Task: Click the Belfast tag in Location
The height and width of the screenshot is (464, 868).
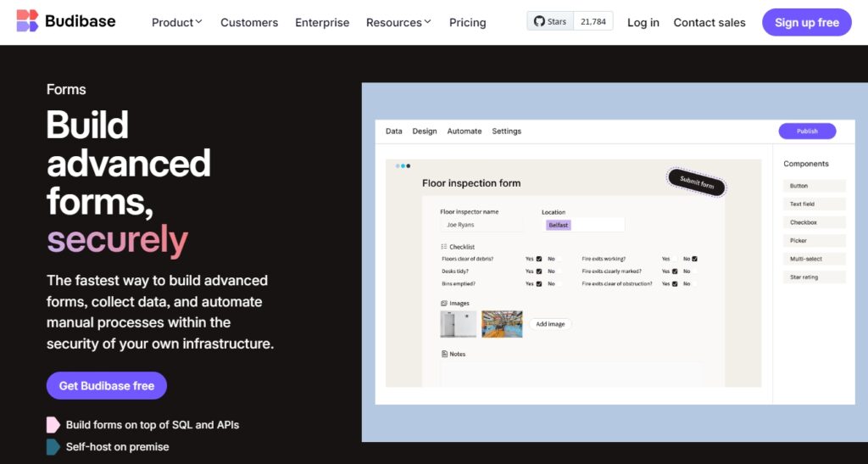Action: [x=558, y=225]
